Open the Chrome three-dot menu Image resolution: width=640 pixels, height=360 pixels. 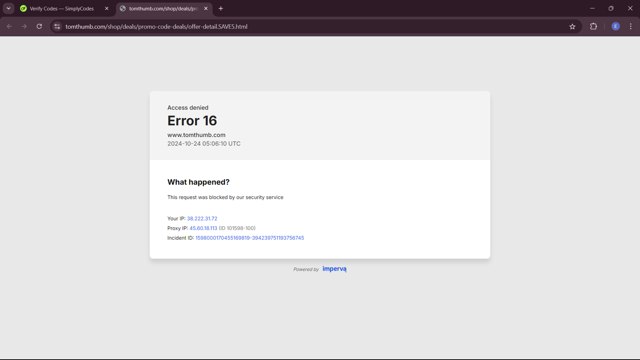point(631,27)
